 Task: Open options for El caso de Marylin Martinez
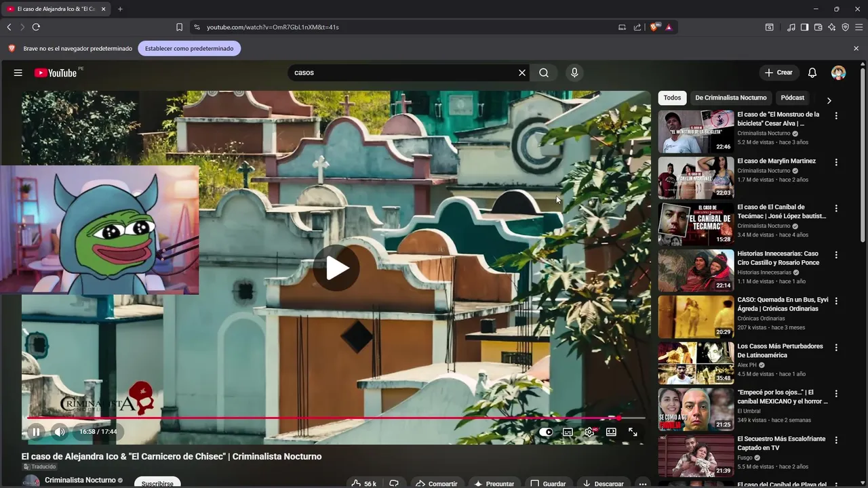(x=836, y=163)
